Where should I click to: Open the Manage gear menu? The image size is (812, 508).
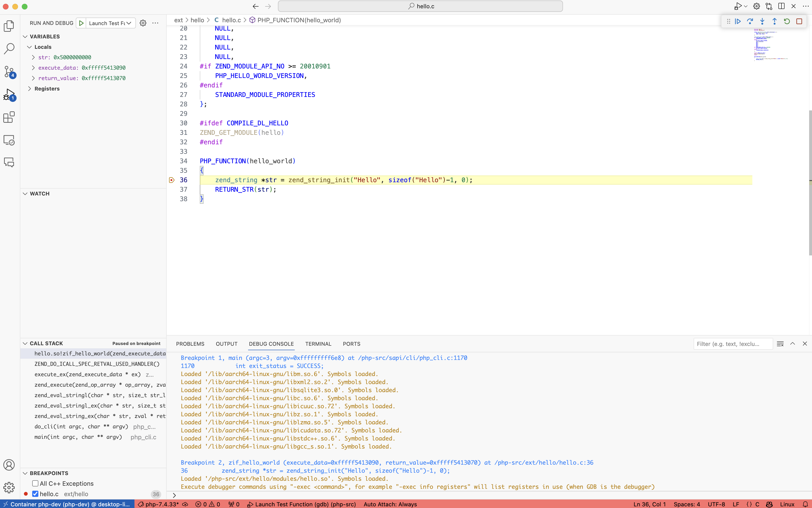(9, 488)
